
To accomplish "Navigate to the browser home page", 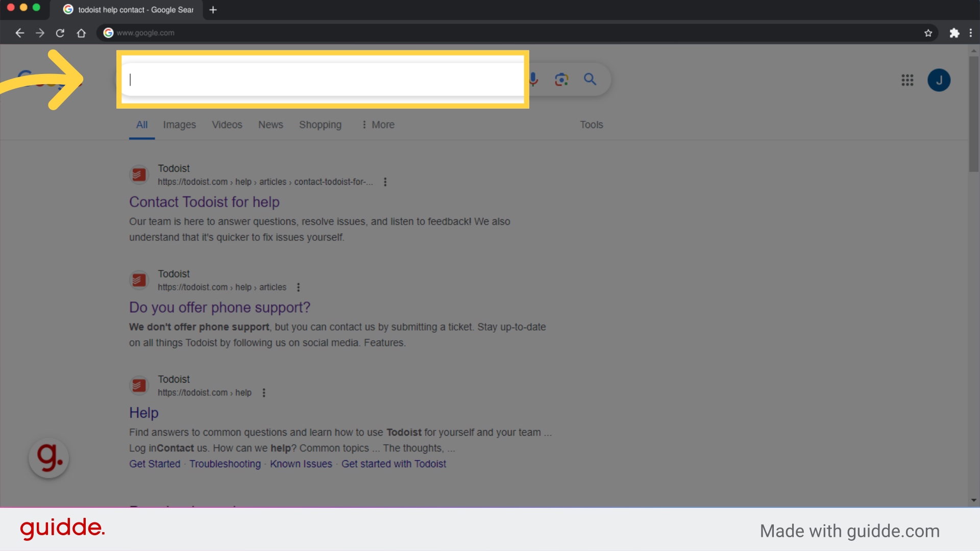I will click(81, 33).
